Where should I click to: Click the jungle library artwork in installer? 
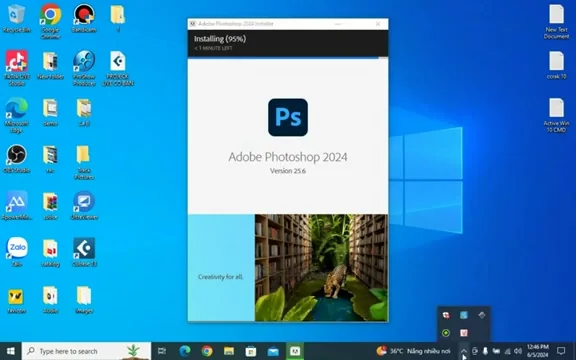(x=321, y=268)
